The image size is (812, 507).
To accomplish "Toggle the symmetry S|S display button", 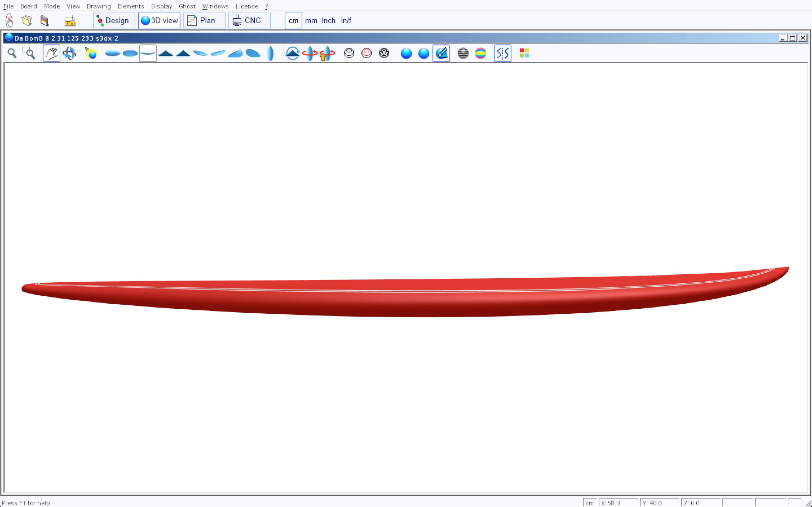I will (x=502, y=53).
